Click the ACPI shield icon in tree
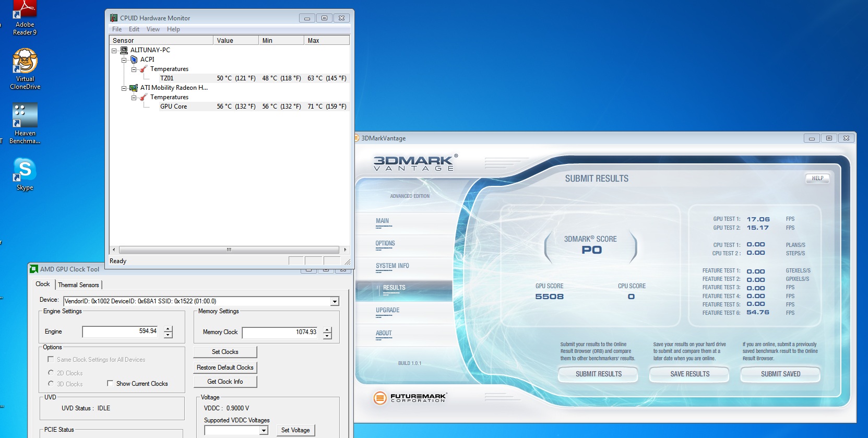The image size is (868, 438). tap(134, 60)
